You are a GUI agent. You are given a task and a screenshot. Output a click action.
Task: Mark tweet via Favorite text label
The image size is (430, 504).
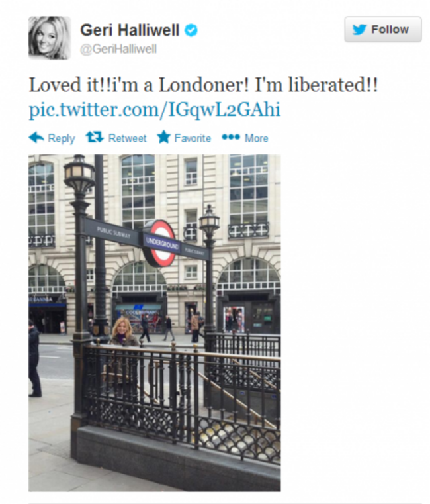[x=193, y=138]
